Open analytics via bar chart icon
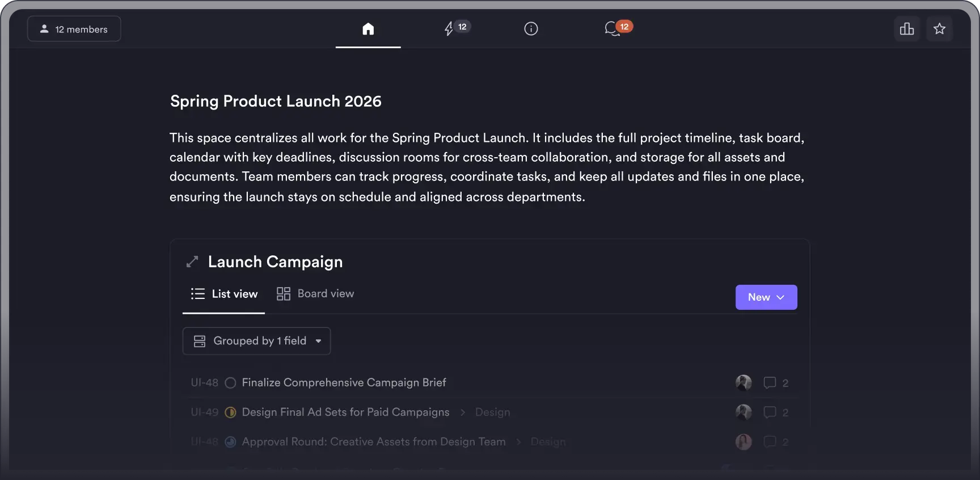Viewport: 980px width, 480px height. (907, 28)
